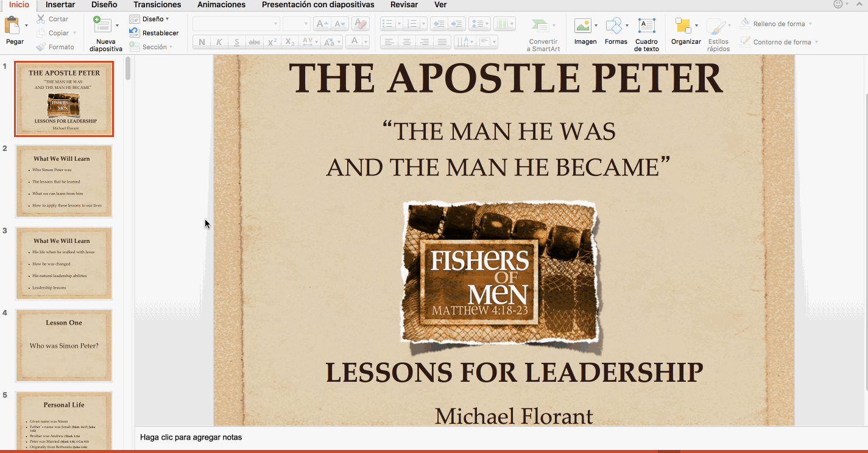
Task: Click the Contorno de forma outline icon
Action: (x=744, y=42)
